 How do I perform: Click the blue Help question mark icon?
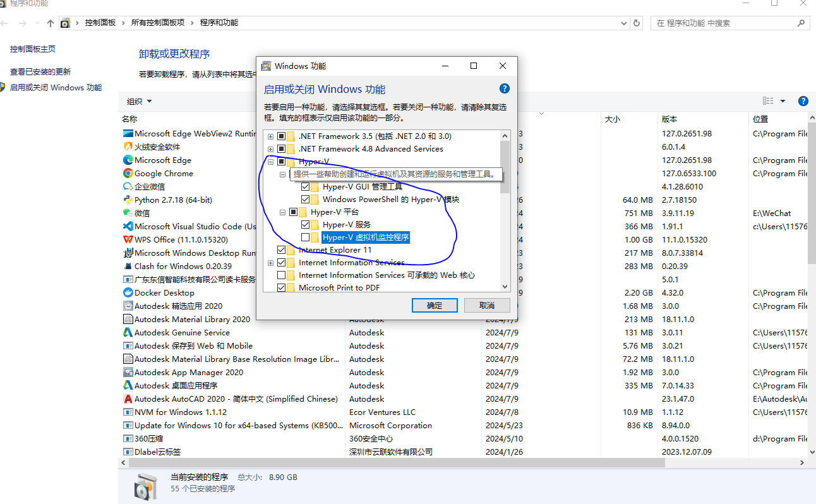coord(504,88)
